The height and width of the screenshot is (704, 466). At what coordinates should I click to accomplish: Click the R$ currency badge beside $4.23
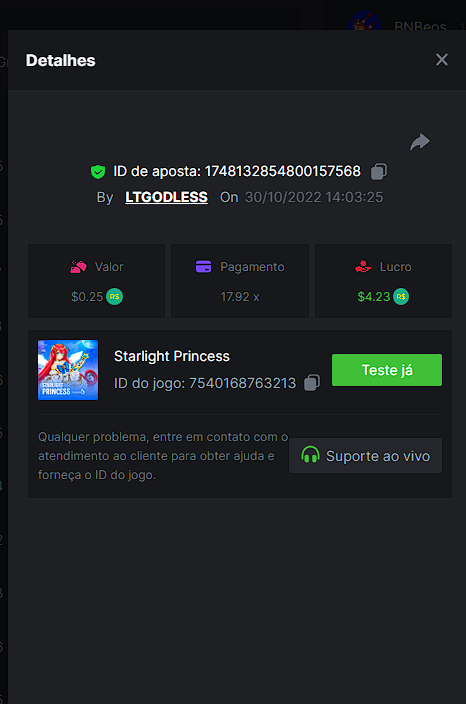(401, 297)
